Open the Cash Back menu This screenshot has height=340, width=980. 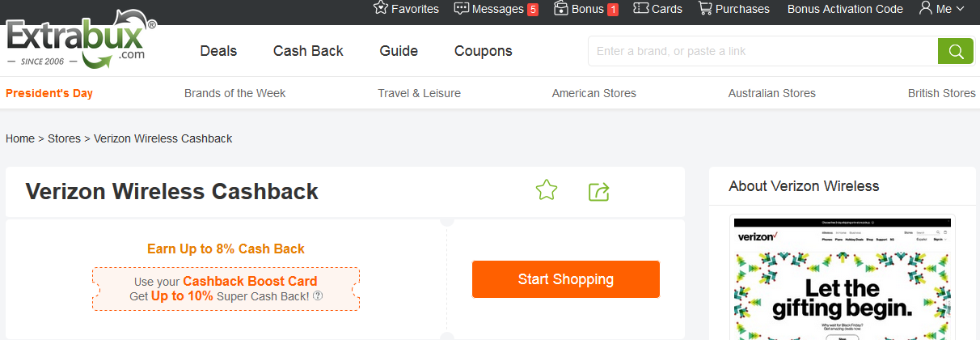tap(308, 51)
